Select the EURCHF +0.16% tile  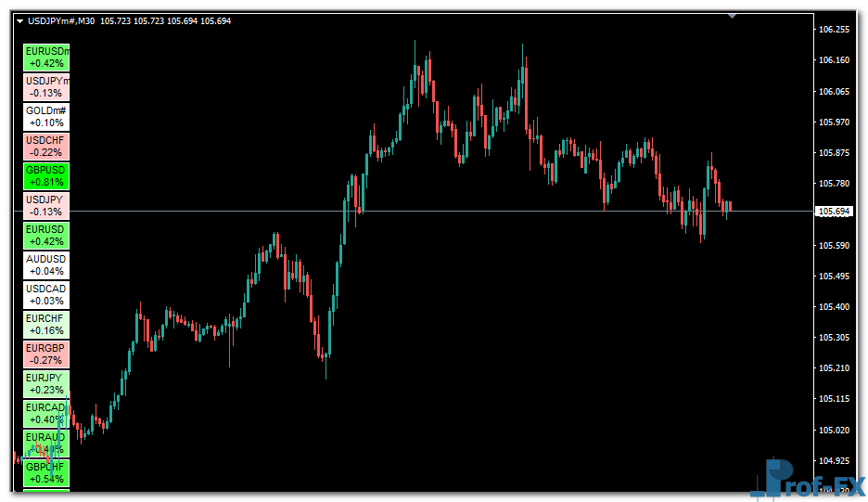46,325
